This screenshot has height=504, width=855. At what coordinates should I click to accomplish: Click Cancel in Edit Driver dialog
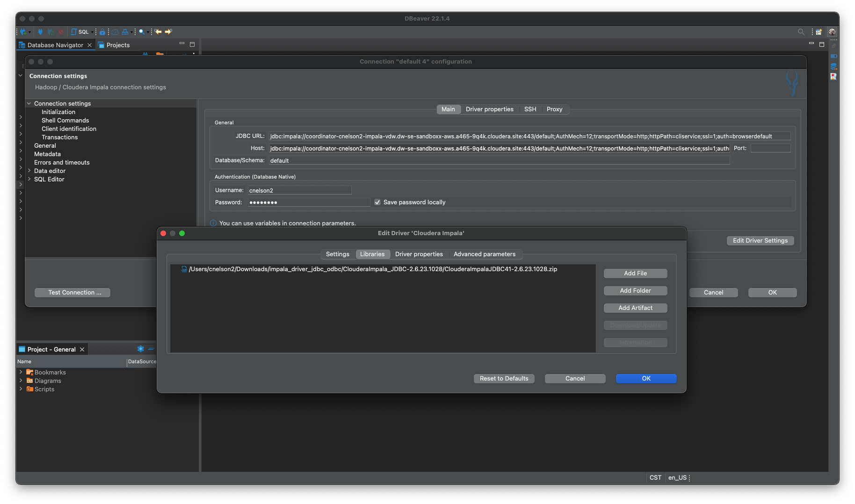[x=575, y=378]
